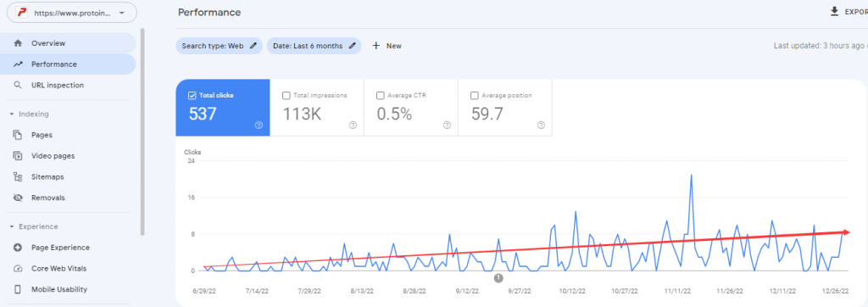The width and height of the screenshot is (868, 307).
Task: Click the Performance trend-line icon
Action: pos(19,64)
